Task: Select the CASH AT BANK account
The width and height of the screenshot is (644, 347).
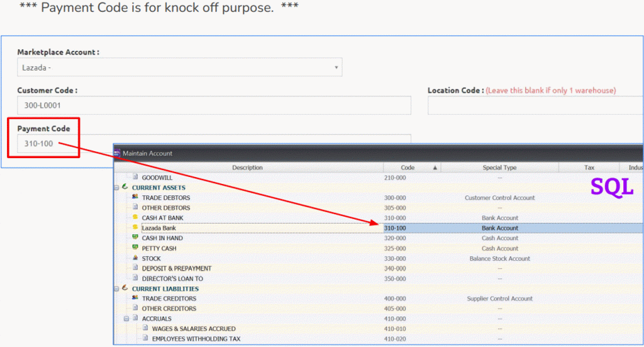Action: coord(163,218)
